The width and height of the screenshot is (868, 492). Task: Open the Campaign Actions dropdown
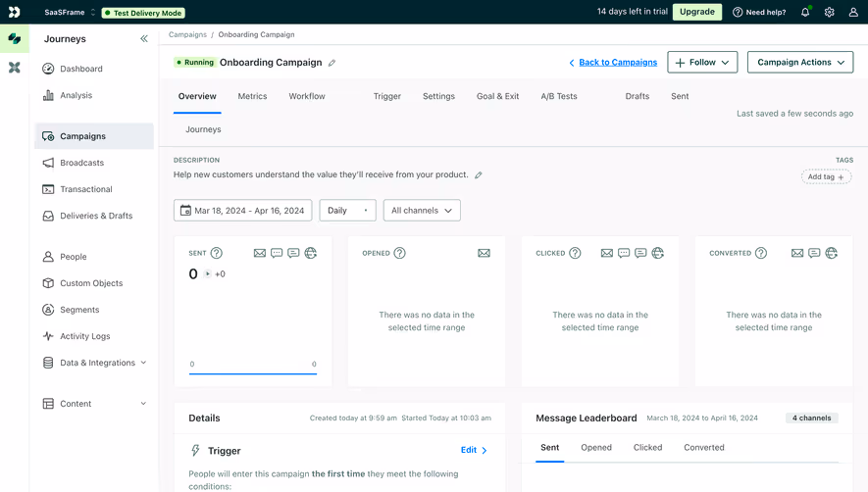coord(800,62)
